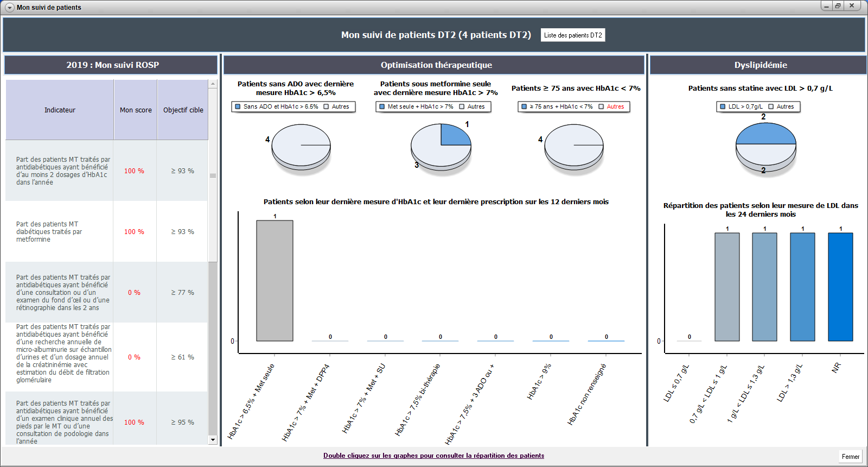The image size is (868, 467).
Task: Click the gray 'HbA1c > 6,5% + Met seule' bar
Action: (x=275, y=281)
